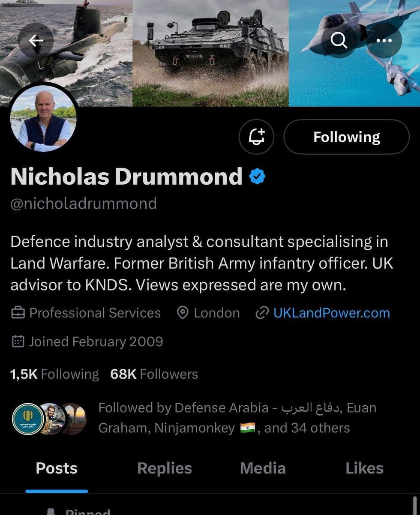The height and width of the screenshot is (515, 420).
Task: Select the Posts tab
Action: click(x=57, y=468)
